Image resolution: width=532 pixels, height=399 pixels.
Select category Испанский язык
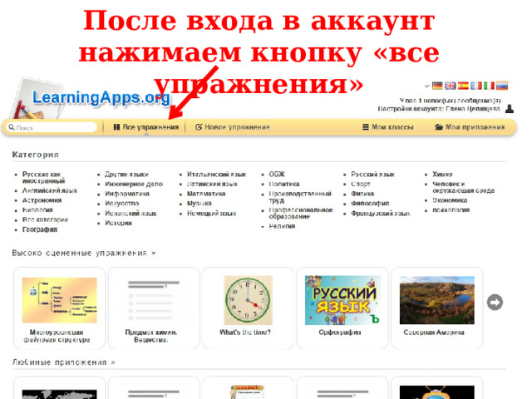[x=131, y=214]
